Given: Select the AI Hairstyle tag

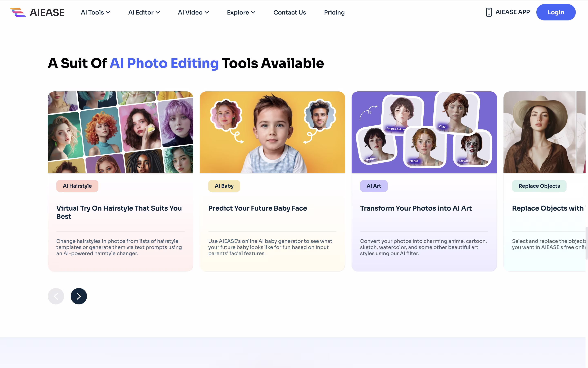Looking at the screenshot, I should (77, 186).
